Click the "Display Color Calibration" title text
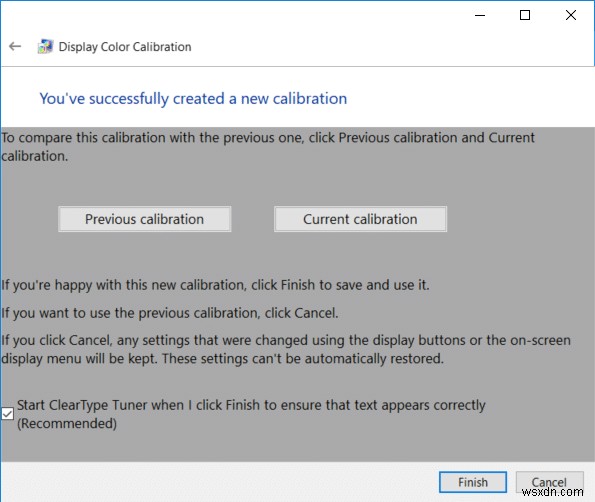Screen dimensions: 595x502 point(125,47)
